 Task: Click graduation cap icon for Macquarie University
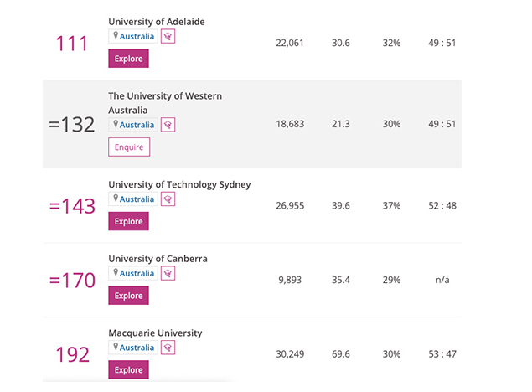click(x=168, y=348)
